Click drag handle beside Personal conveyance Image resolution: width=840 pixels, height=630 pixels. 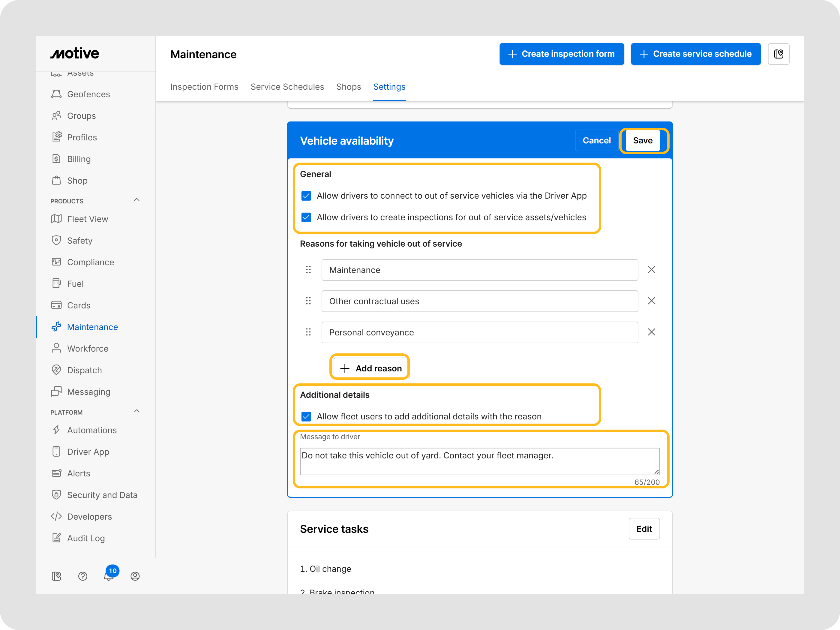point(308,332)
